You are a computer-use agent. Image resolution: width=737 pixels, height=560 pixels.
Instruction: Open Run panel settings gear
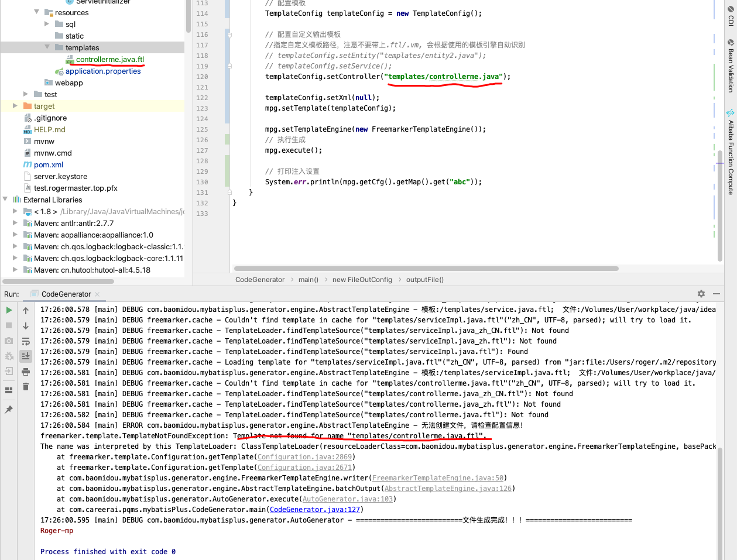(x=701, y=294)
